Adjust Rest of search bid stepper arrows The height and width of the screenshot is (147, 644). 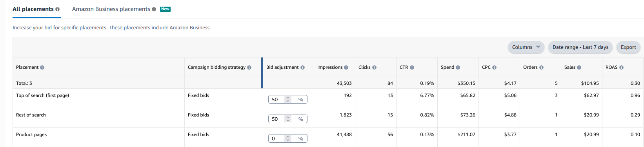tap(288, 119)
